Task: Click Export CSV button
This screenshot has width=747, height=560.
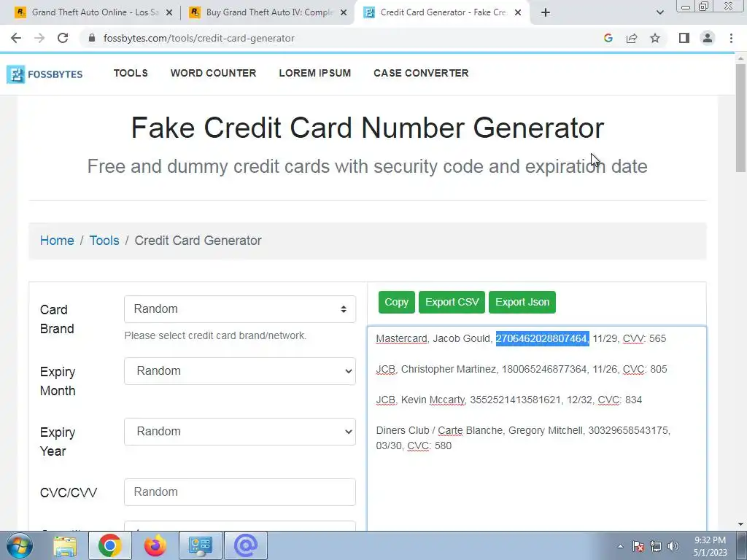Action: (452, 303)
